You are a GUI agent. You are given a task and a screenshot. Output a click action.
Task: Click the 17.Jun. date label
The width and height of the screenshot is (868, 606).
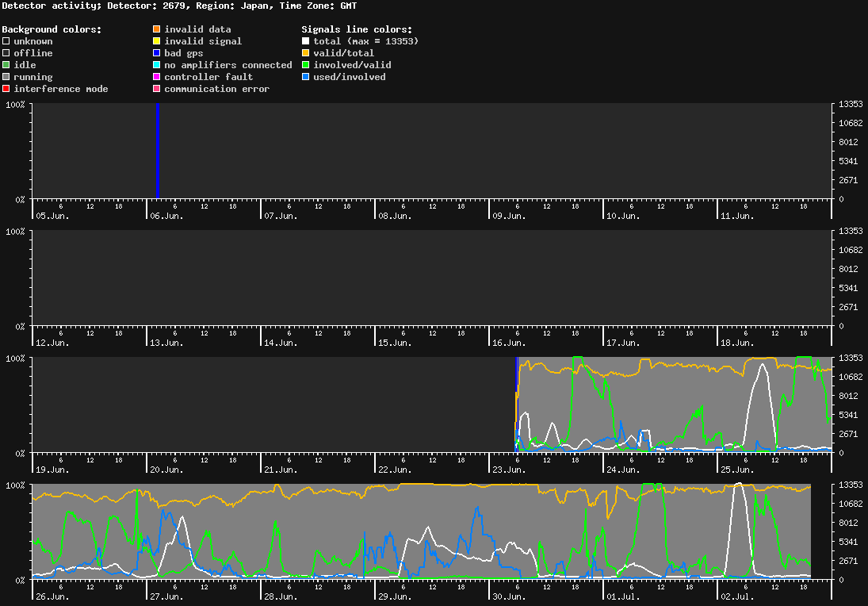[x=623, y=343]
